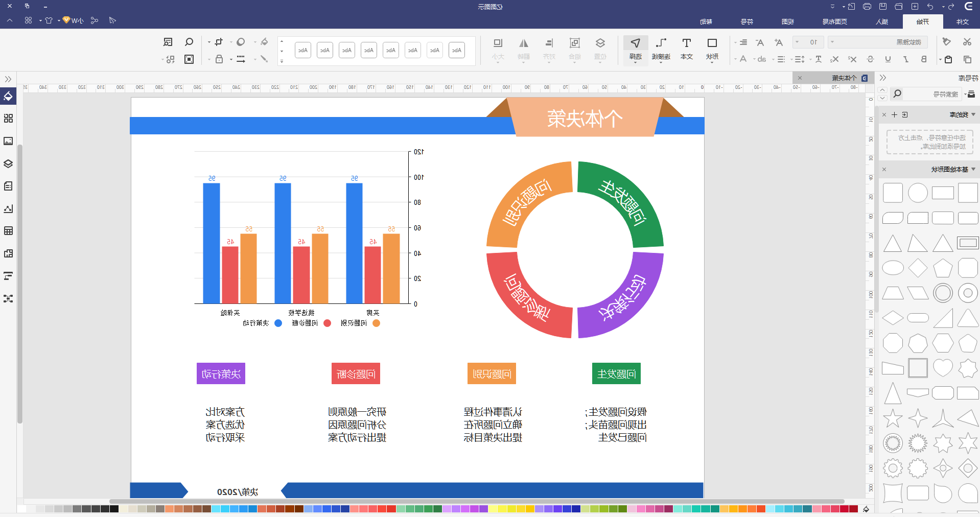Click the Find magnifier icon in the ribbon
This screenshot has width=980, height=517.
189,42
